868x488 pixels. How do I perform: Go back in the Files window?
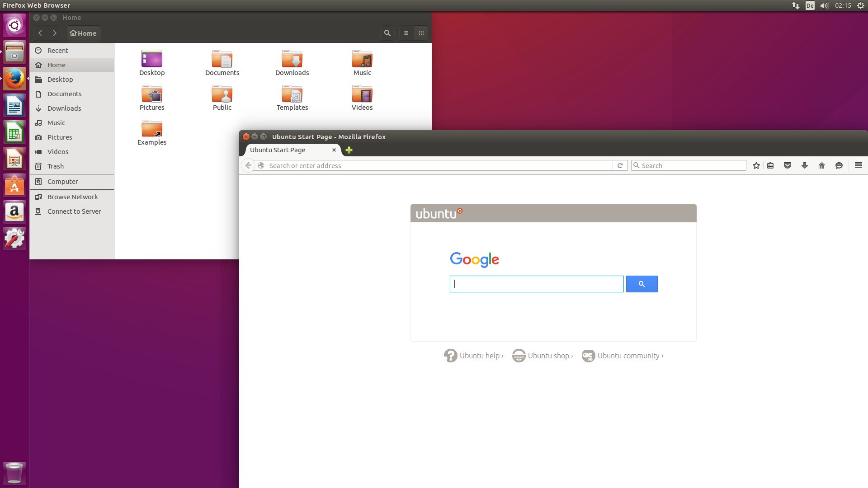40,33
